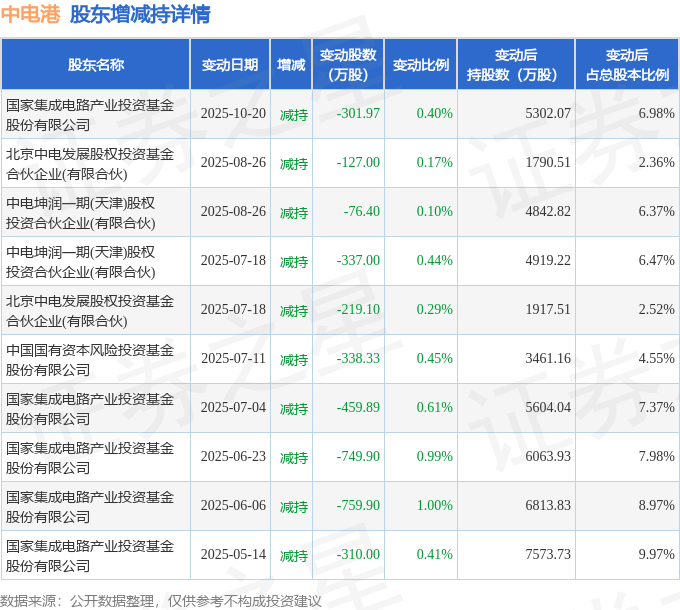Click the change value -759.90
Image resolution: width=680 pixels, height=610 pixels.
pos(358,505)
